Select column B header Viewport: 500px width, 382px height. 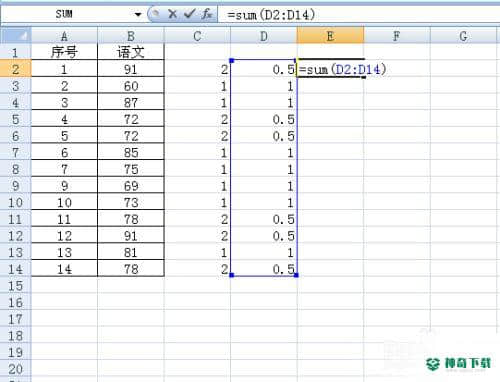(x=131, y=36)
